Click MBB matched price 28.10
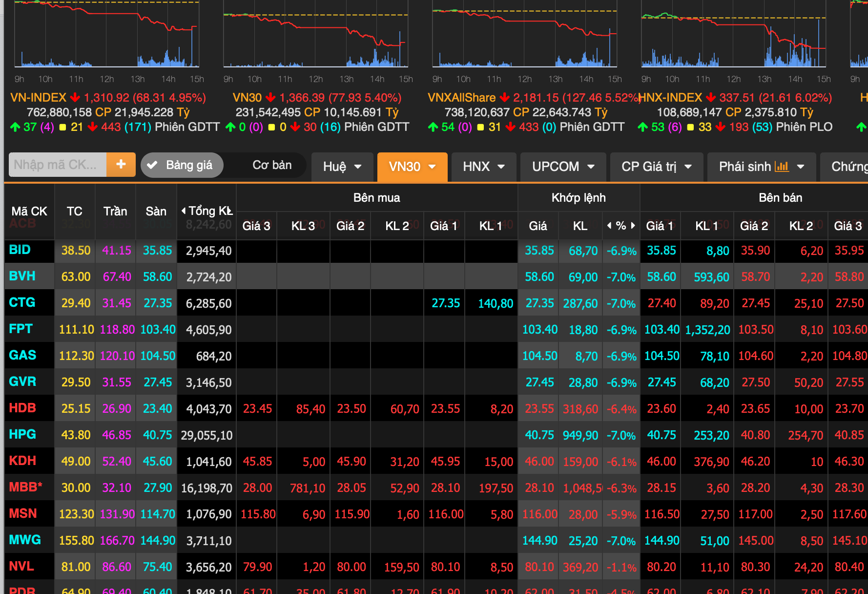Image resolution: width=868 pixels, height=594 pixels. point(539,488)
